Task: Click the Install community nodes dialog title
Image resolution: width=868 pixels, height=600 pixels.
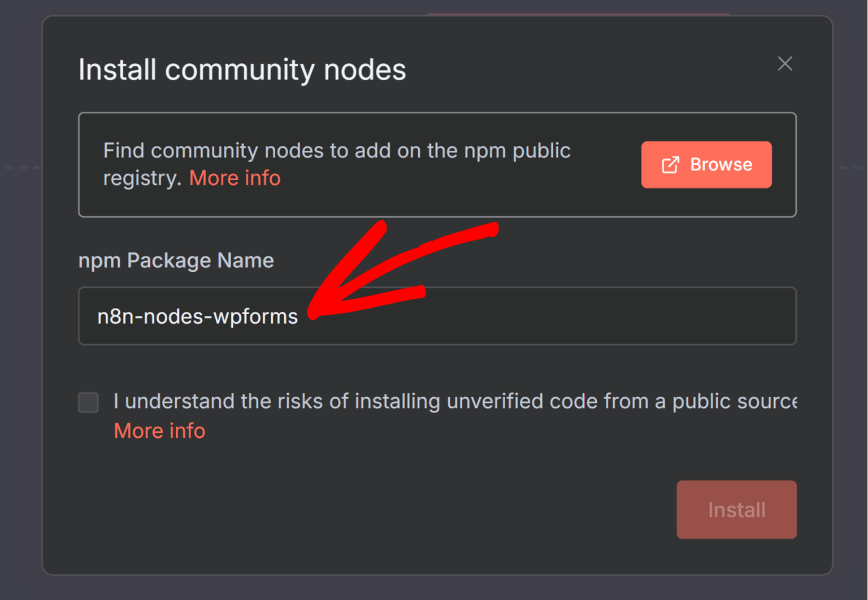Action: coord(242,69)
